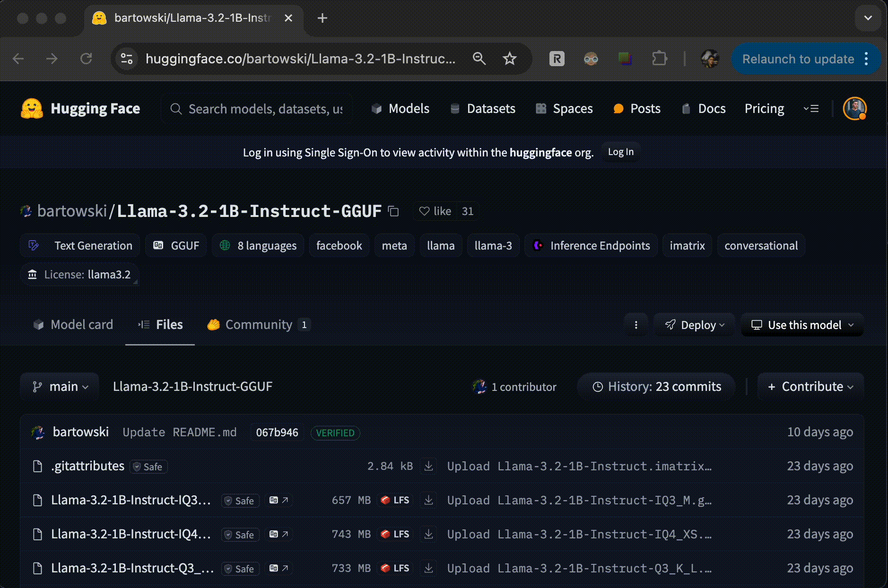Download the 657 MB IQ3 model file

coord(428,500)
